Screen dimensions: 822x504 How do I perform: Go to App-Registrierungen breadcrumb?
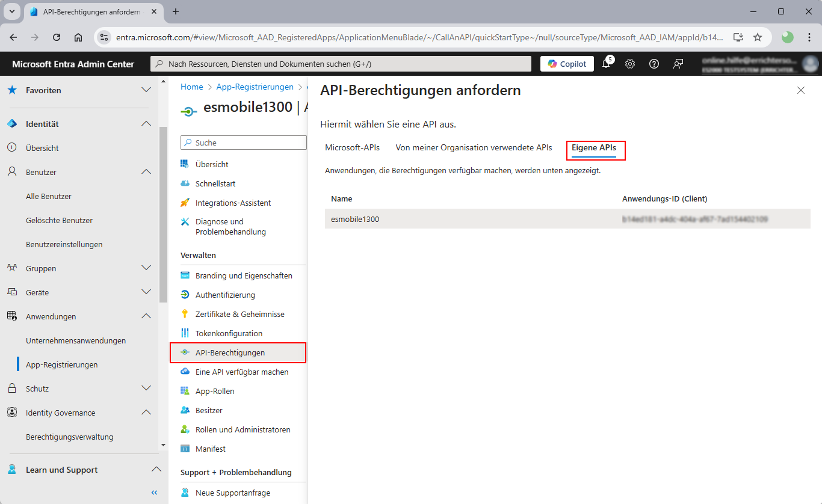(255, 87)
